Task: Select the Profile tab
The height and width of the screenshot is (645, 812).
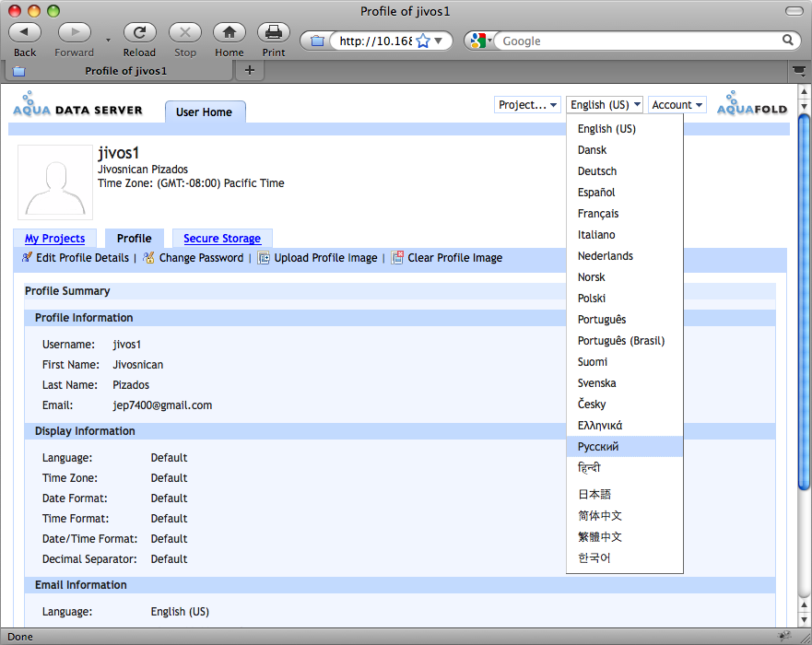Action: coord(135,239)
